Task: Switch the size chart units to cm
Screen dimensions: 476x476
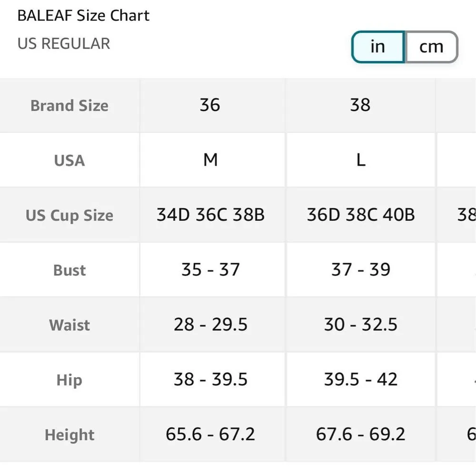Action: [431, 47]
